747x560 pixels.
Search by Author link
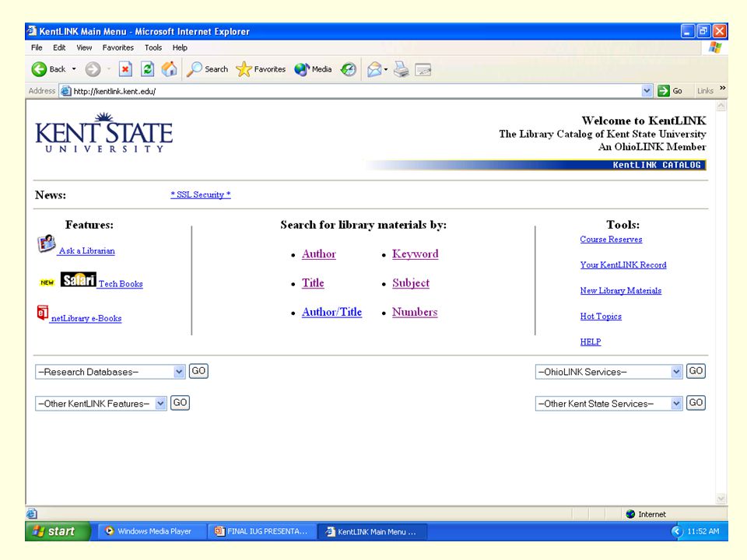319,254
